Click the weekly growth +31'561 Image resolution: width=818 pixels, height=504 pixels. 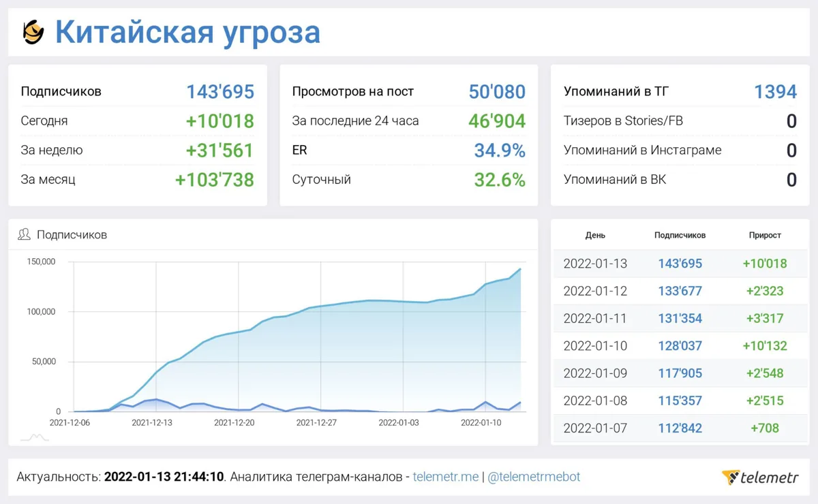click(x=220, y=150)
